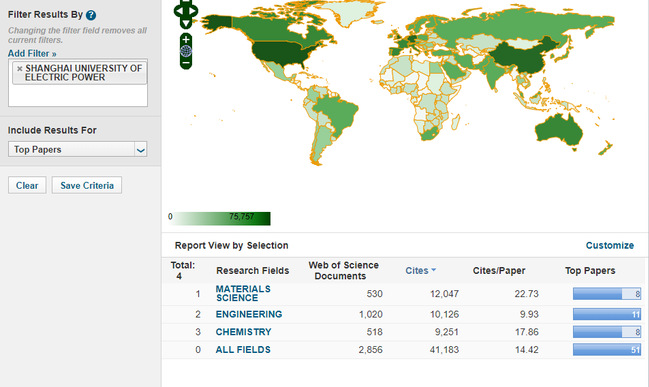The height and width of the screenshot is (387, 649).
Task: Pan the map left
Action: click(x=178, y=11)
